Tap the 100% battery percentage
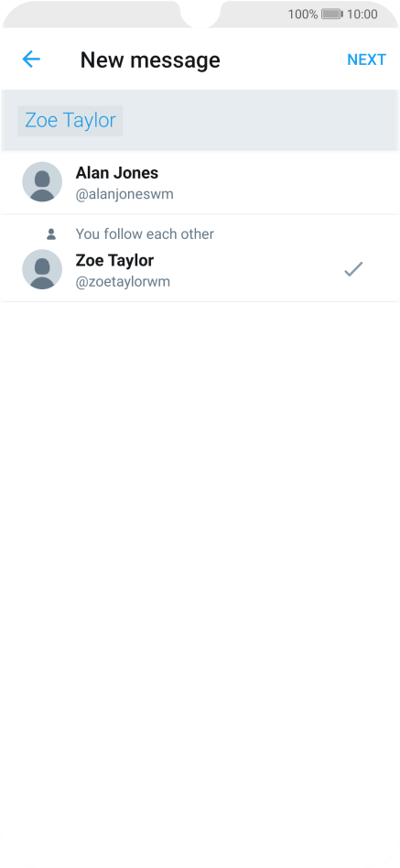400x868 pixels. 303,14
